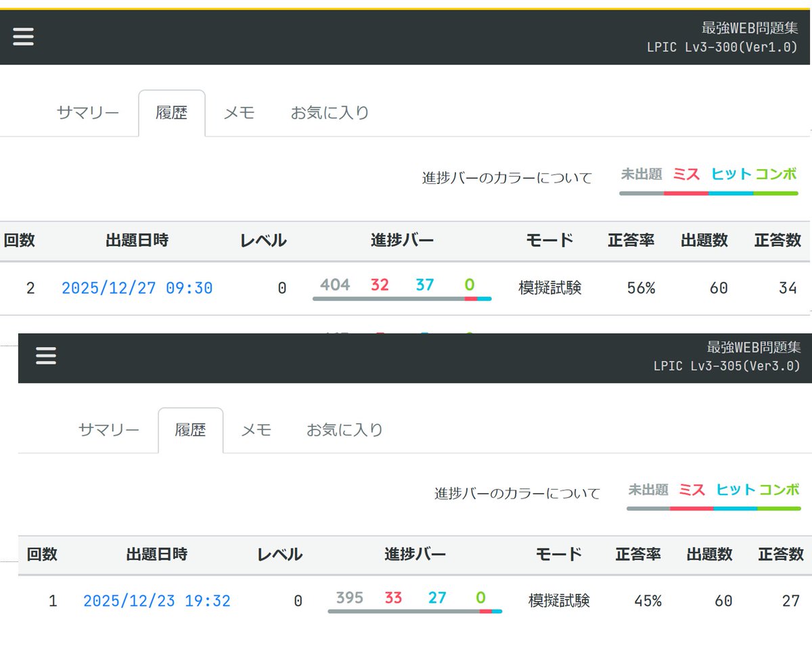Click correct answer count 34

788,288
